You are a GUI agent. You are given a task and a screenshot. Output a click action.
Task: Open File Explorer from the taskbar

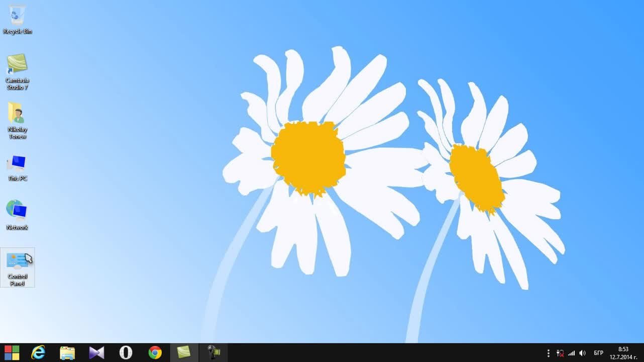[67, 352]
